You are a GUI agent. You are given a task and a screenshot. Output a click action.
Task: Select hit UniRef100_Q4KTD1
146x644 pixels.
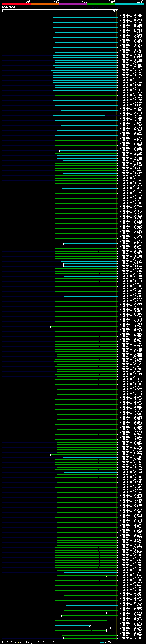[131, 334]
